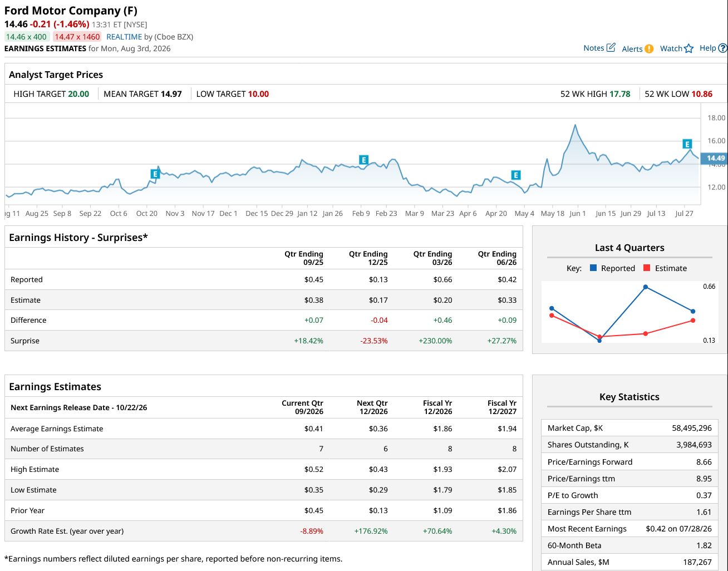Click the red Estimate legend square

647,268
